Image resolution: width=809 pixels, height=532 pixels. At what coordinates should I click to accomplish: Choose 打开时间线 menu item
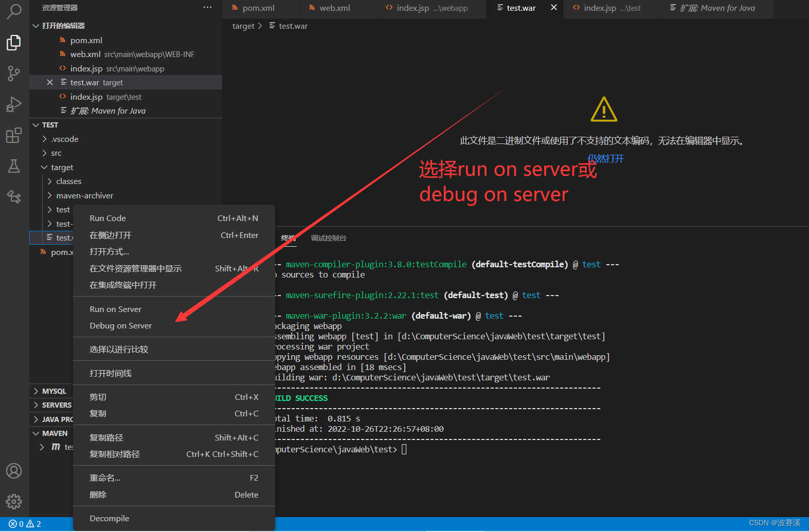tap(174, 374)
